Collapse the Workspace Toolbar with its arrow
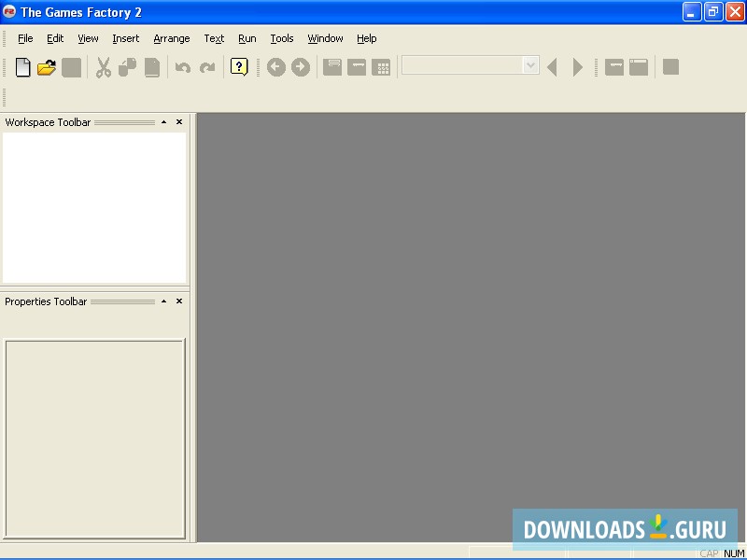 coord(164,122)
